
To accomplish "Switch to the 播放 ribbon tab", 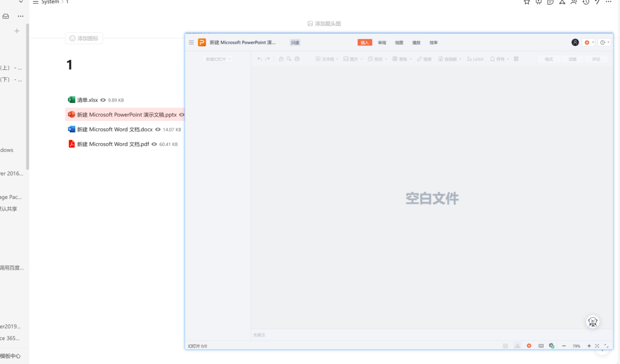I will click(416, 43).
